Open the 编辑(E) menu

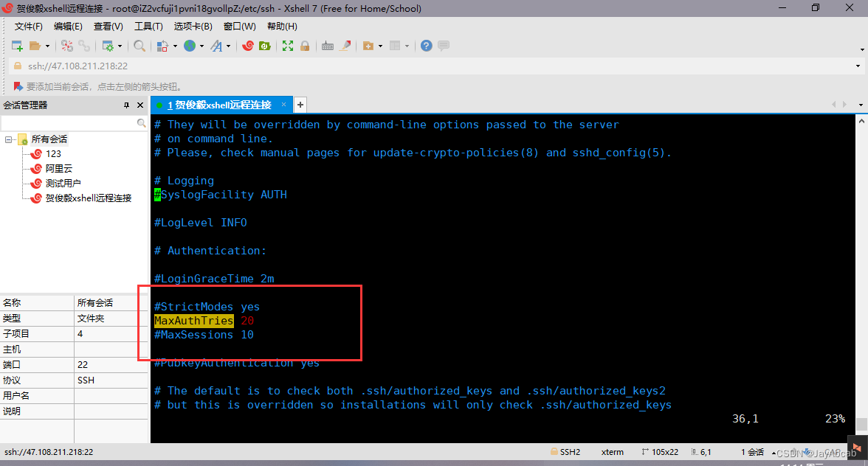68,27
